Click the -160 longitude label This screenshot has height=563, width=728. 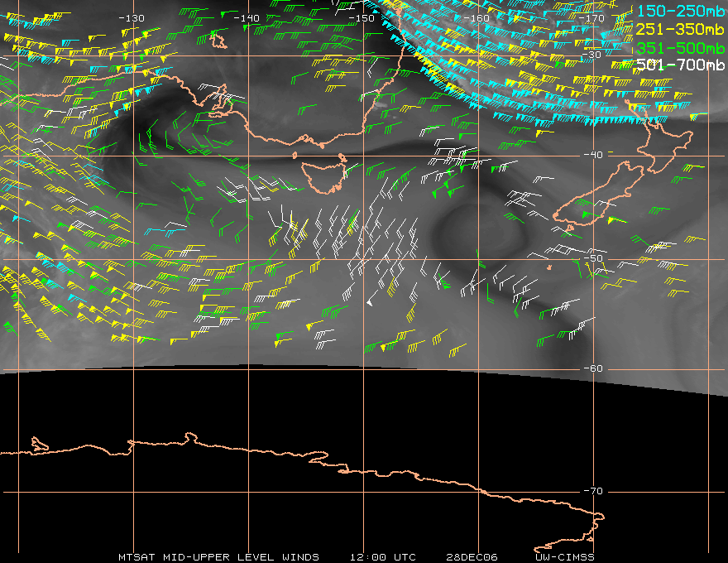point(476,18)
